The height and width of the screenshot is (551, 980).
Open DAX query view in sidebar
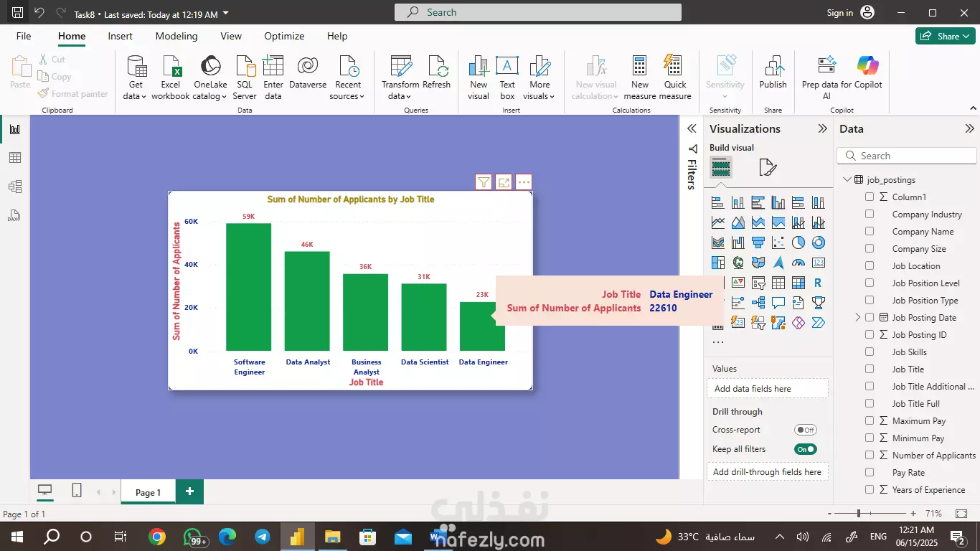click(15, 215)
